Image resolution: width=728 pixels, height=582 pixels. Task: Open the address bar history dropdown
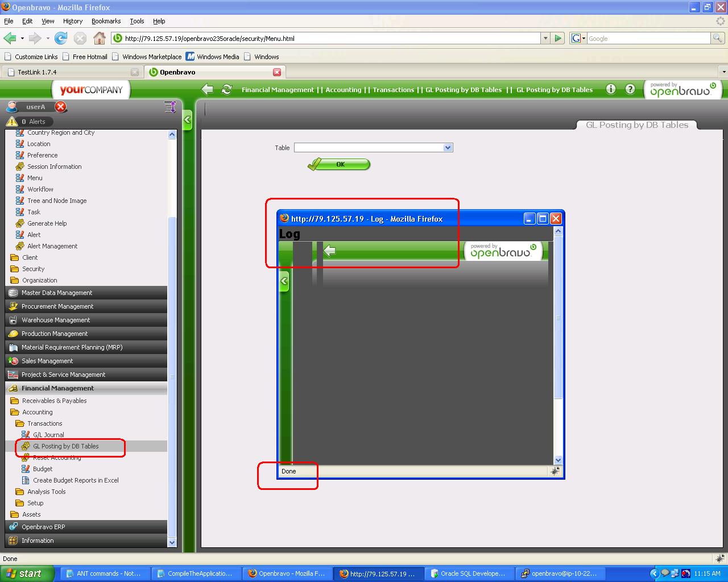[x=545, y=38]
